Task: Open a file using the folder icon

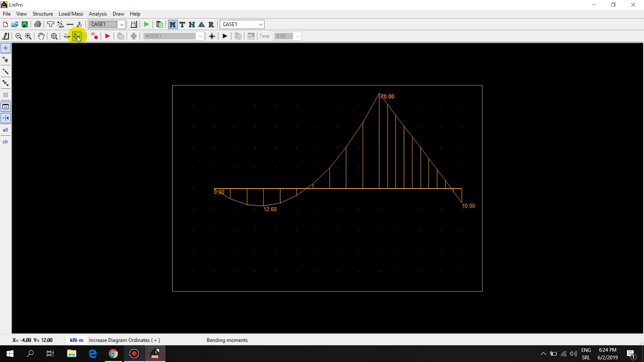Action: [x=15, y=25]
